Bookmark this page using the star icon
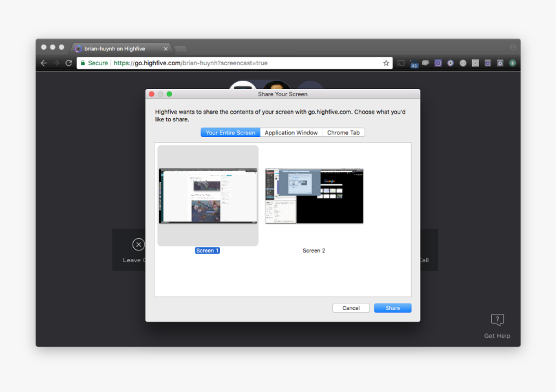Screen dimensions: 556x392 386,63
